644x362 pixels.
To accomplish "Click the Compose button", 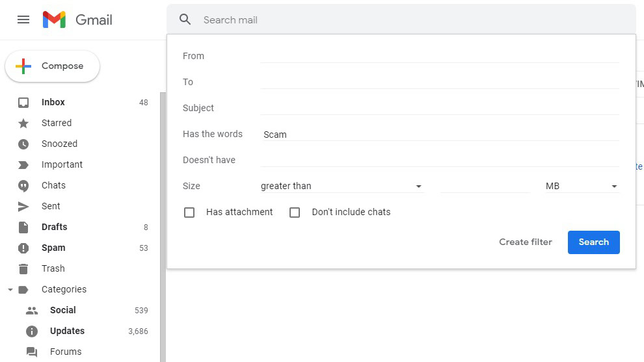I will click(52, 66).
